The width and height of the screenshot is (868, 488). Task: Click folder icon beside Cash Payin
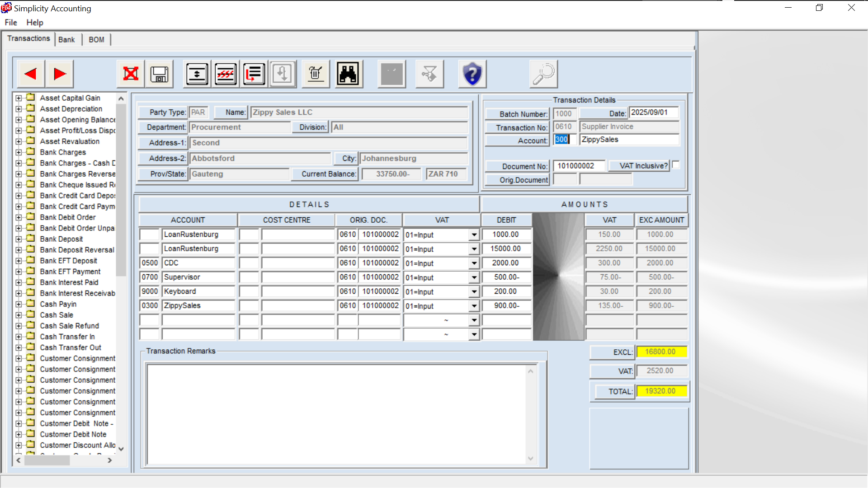(31, 303)
